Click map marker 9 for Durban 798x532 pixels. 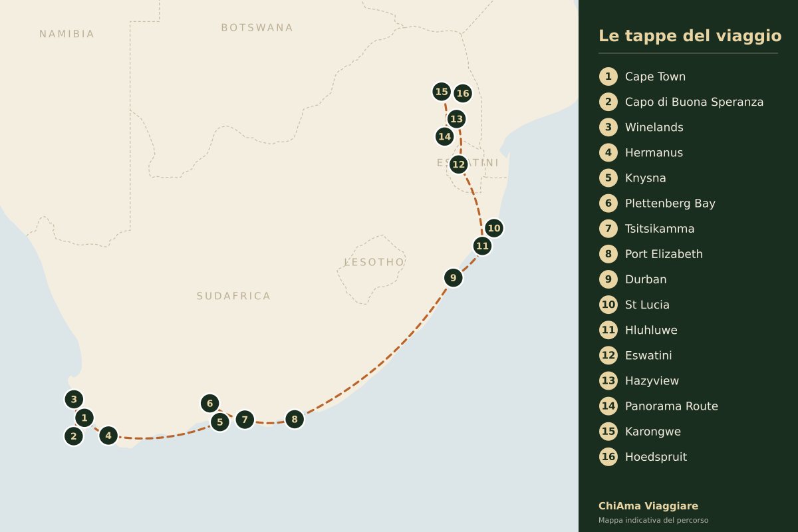click(453, 278)
